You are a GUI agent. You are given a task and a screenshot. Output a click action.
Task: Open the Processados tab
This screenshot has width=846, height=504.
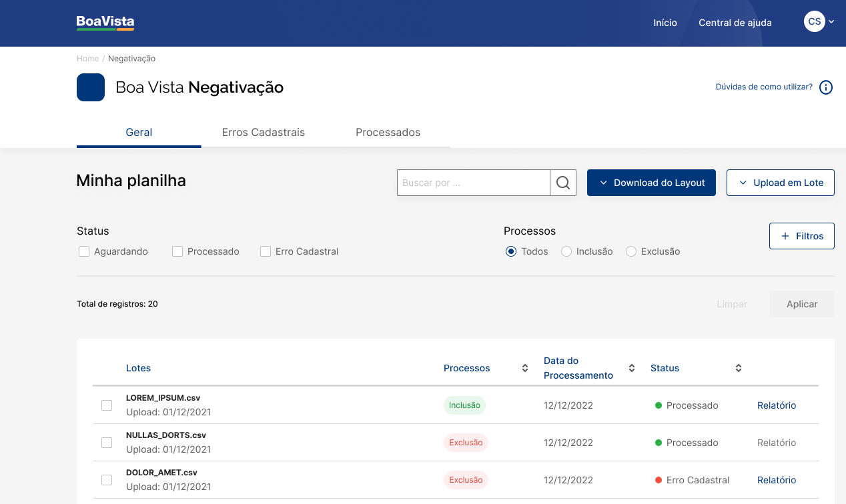[x=388, y=132]
